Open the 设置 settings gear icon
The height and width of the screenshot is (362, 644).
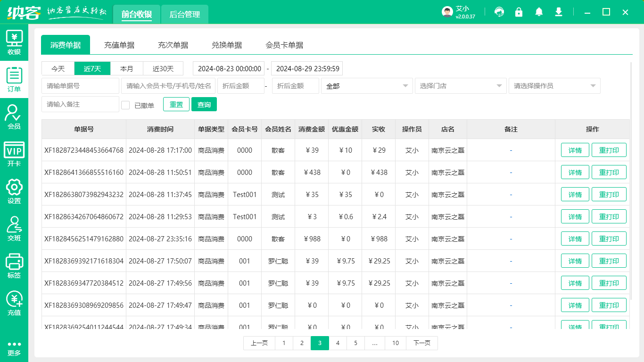14,191
